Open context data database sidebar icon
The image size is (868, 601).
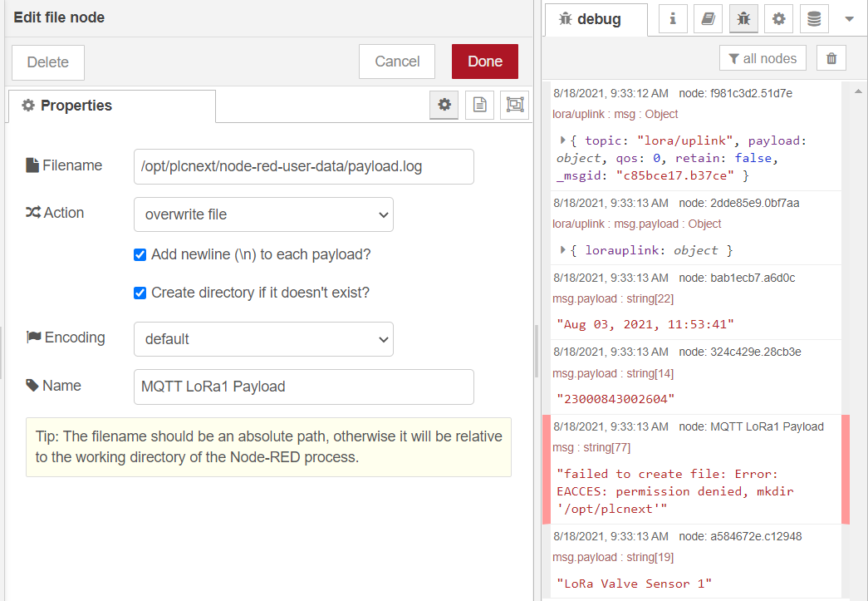point(814,19)
